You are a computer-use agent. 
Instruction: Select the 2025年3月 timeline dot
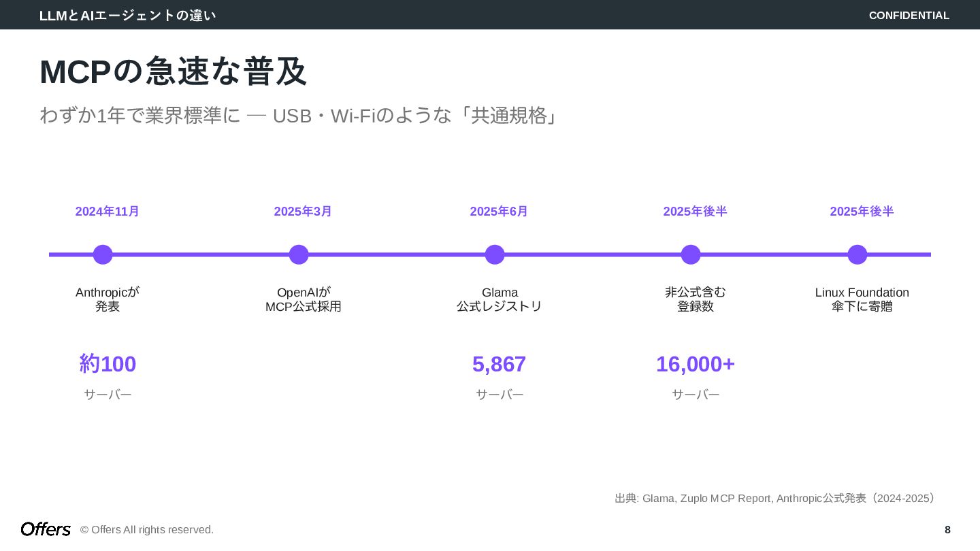tap(299, 254)
